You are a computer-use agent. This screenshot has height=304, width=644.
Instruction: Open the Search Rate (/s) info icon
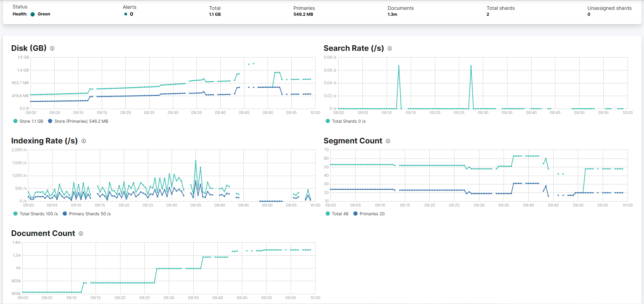[390, 48]
